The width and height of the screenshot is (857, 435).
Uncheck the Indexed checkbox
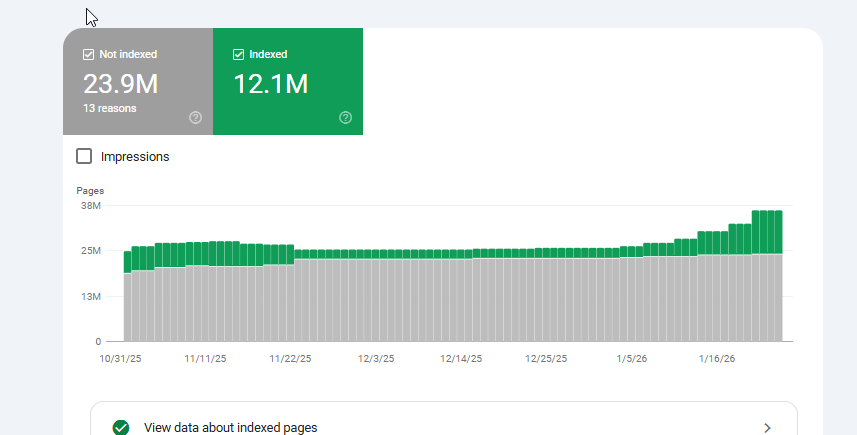239,54
